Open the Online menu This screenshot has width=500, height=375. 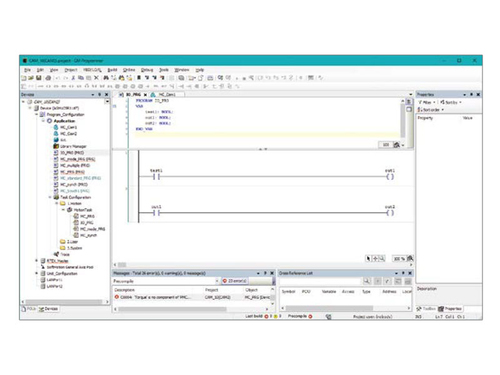click(129, 70)
